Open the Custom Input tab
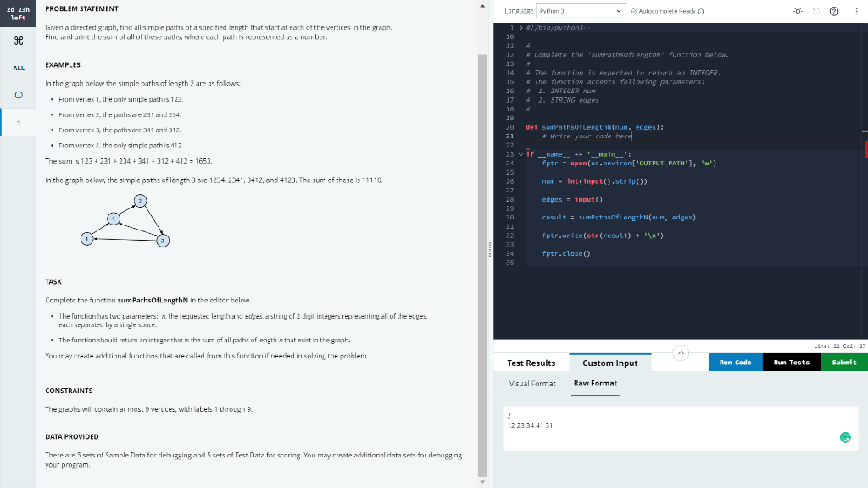868x488 pixels. [x=609, y=362]
